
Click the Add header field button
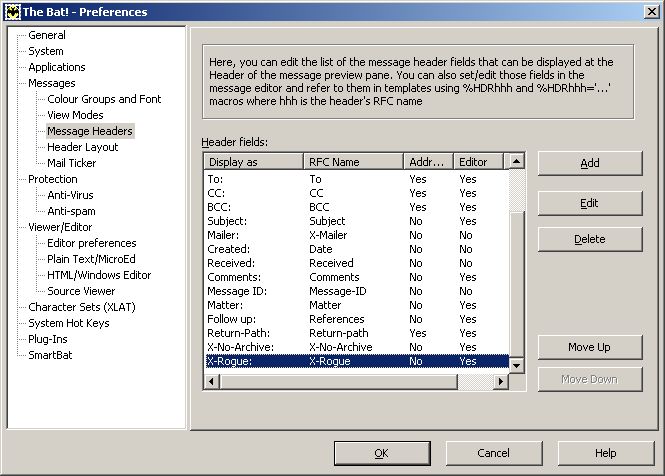point(590,163)
